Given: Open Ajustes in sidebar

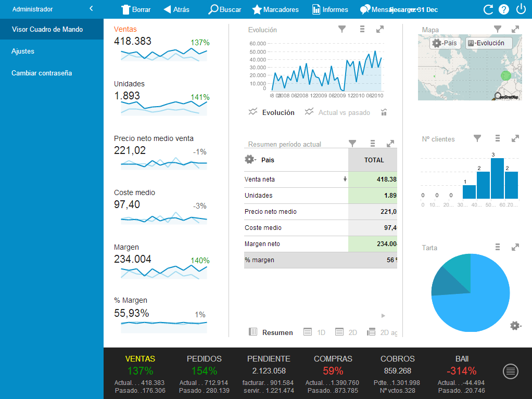Looking at the screenshot, I should [x=23, y=51].
